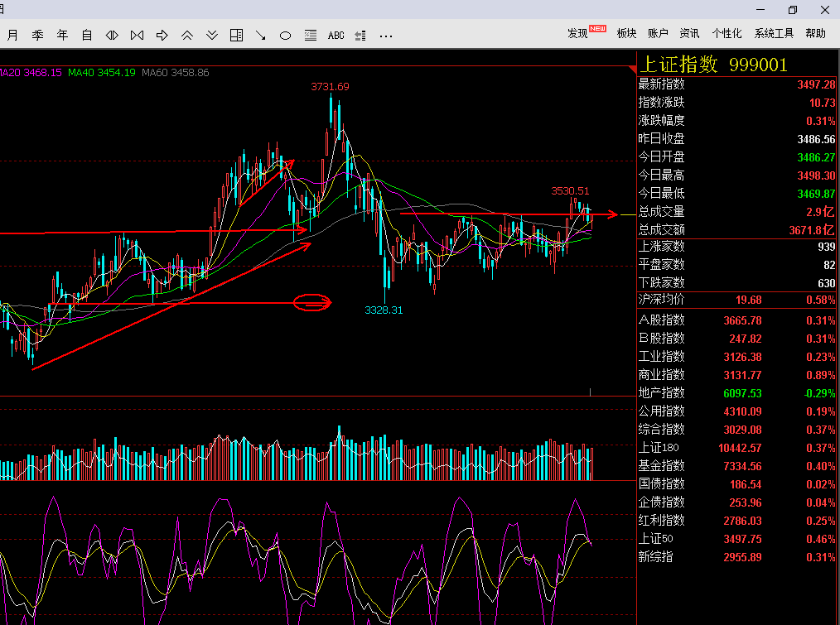Select the 商业指数 row
The height and width of the screenshot is (625, 840).
[x=736, y=375]
